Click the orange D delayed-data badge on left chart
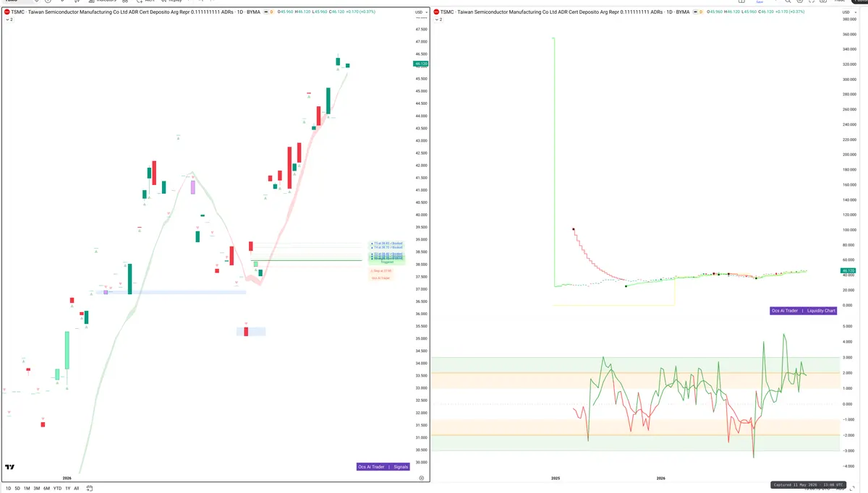Viewport: 868px width, 493px height. coord(271,12)
